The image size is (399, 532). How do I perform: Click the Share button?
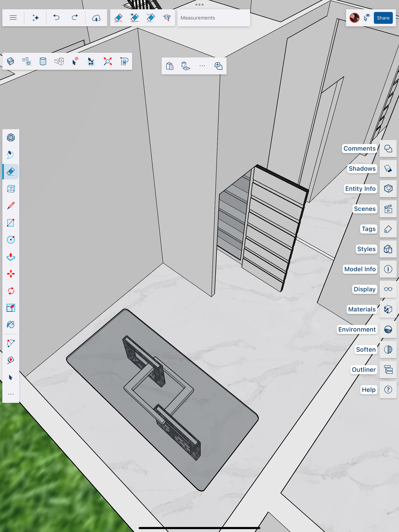click(383, 18)
